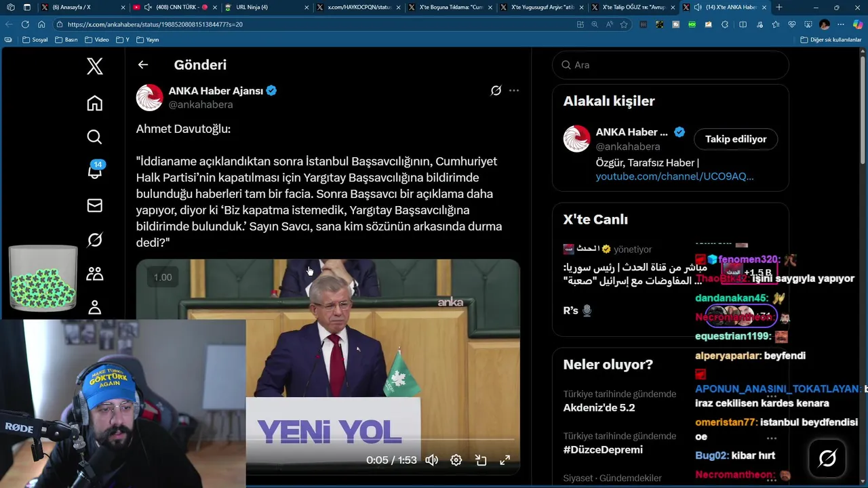Open the zoom magnifier icon in address bar
The image size is (868, 488).
tap(595, 24)
